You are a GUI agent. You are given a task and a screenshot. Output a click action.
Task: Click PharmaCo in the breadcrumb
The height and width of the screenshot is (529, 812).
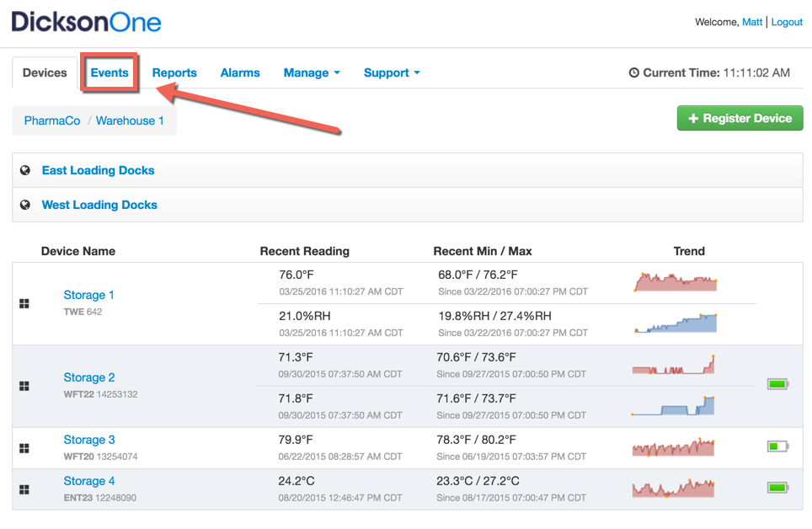click(52, 120)
